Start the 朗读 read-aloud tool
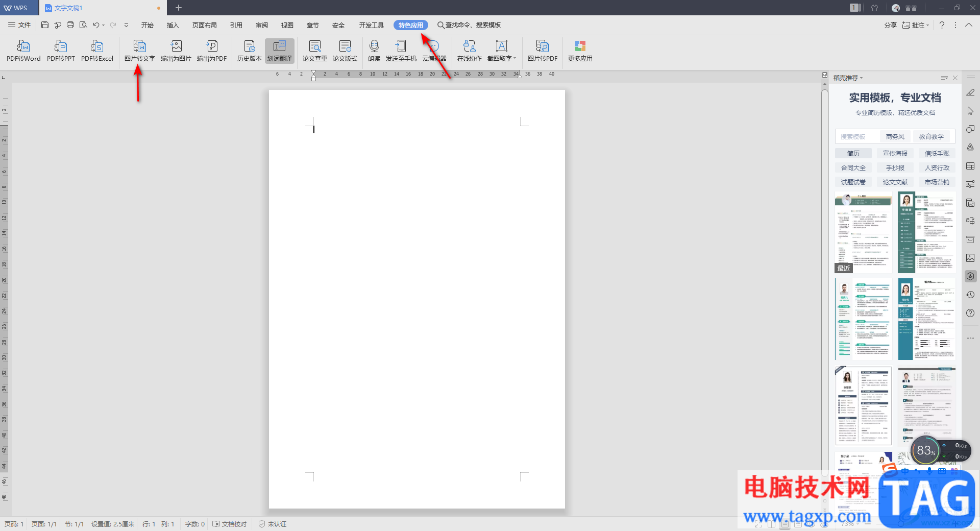This screenshot has height=531, width=980. click(x=374, y=51)
